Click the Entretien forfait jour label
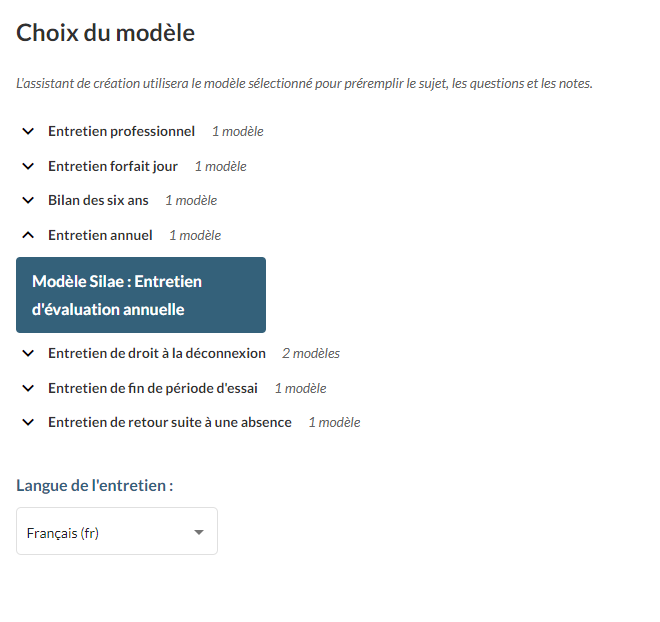Image resolution: width=660 pixels, height=622 pixels. [112, 166]
